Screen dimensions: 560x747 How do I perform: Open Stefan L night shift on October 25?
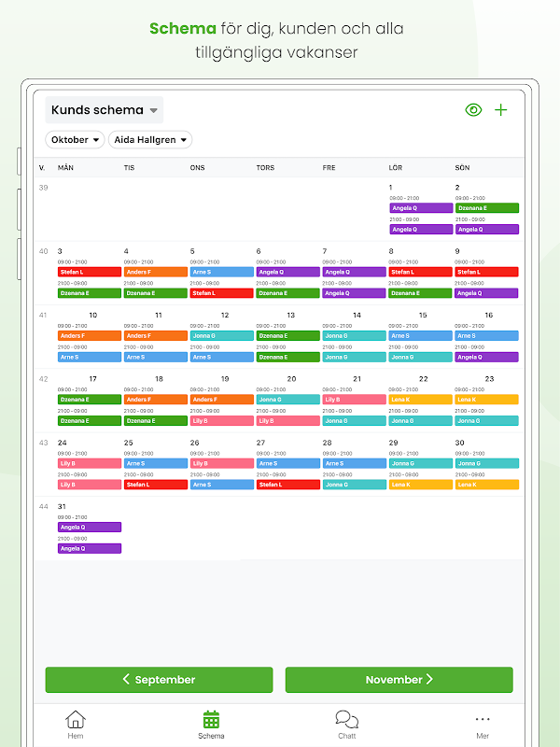point(156,485)
